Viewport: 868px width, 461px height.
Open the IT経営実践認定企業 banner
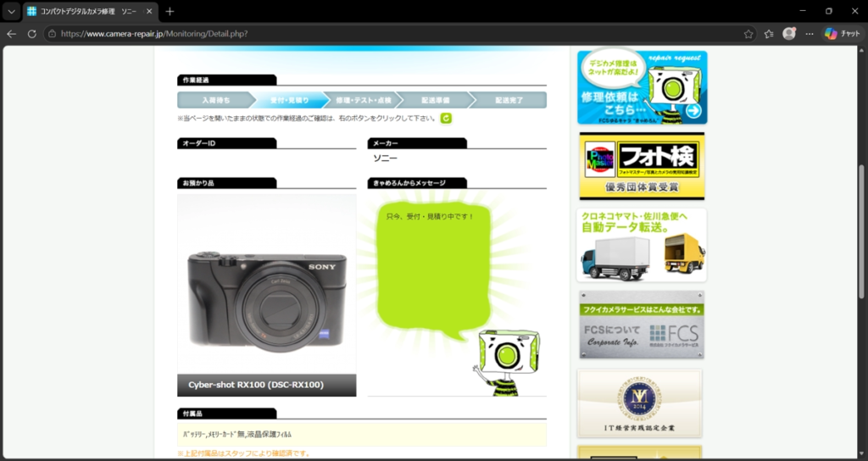point(640,403)
